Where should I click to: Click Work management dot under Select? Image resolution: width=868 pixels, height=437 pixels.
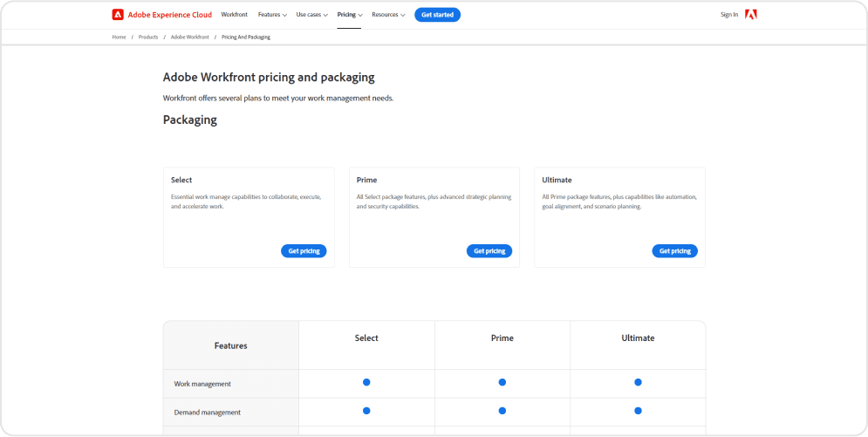coord(366,382)
